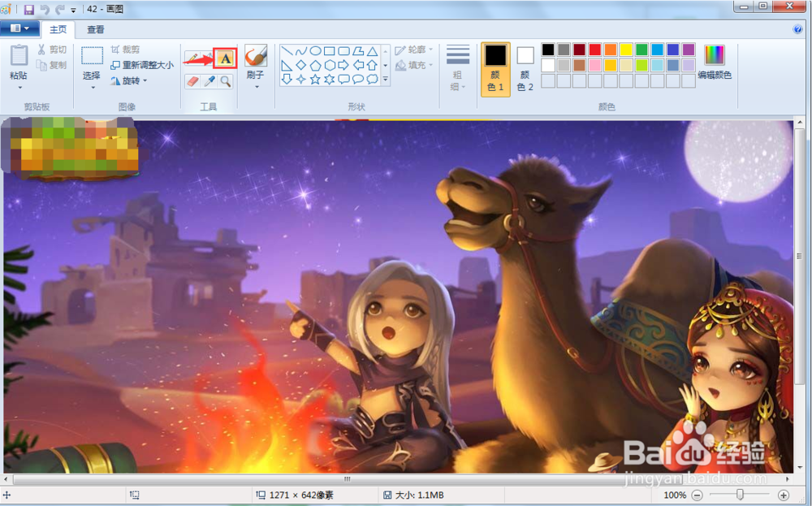
Task: Choose the Cloud callout shape
Action: (372, 80)
